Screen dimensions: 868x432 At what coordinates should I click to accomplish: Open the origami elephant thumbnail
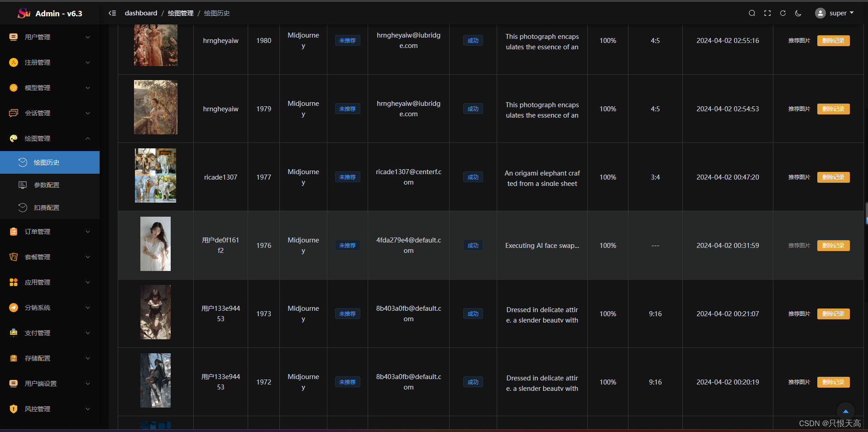[x=155, y=176]
